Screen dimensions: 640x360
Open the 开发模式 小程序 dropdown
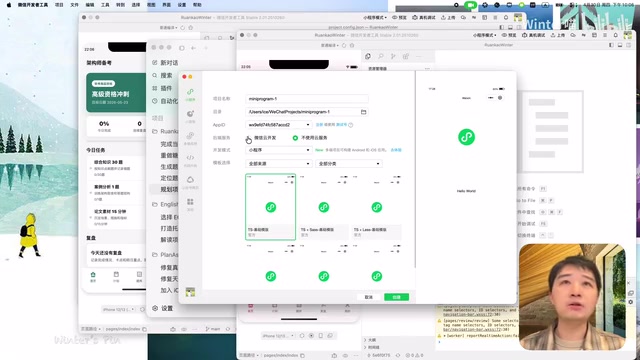[279, 150]
